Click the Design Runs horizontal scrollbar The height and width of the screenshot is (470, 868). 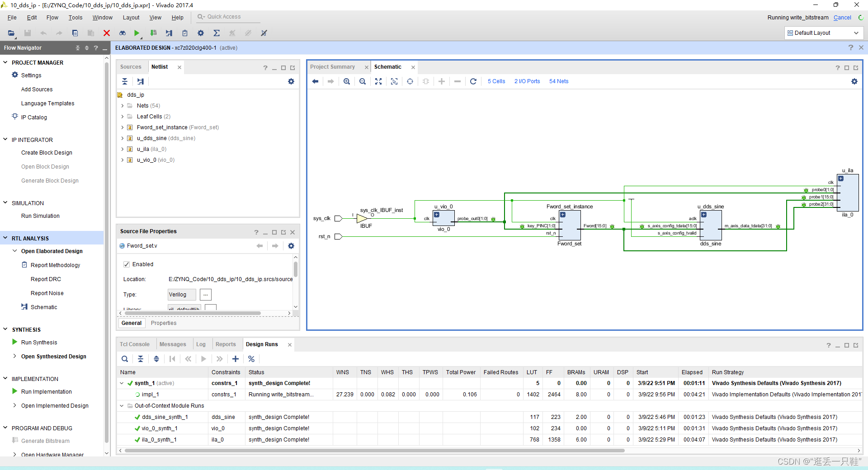click(374, 451)
